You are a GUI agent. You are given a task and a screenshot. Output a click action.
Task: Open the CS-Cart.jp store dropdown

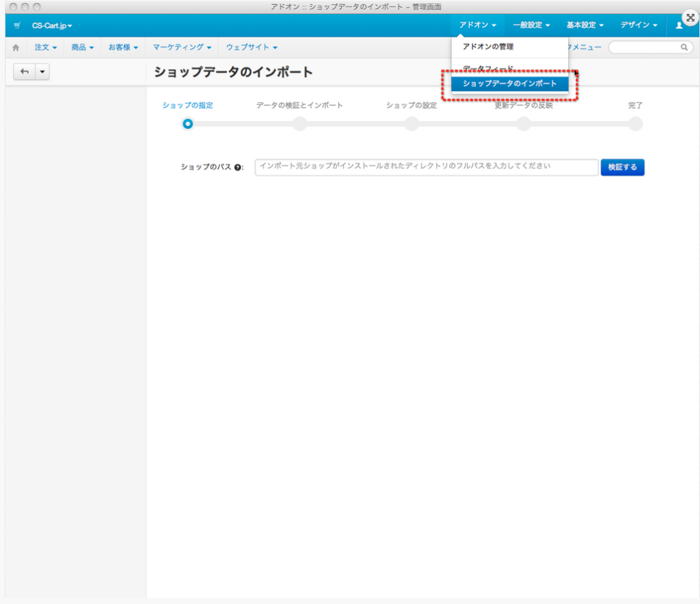(x=52, y=25)
